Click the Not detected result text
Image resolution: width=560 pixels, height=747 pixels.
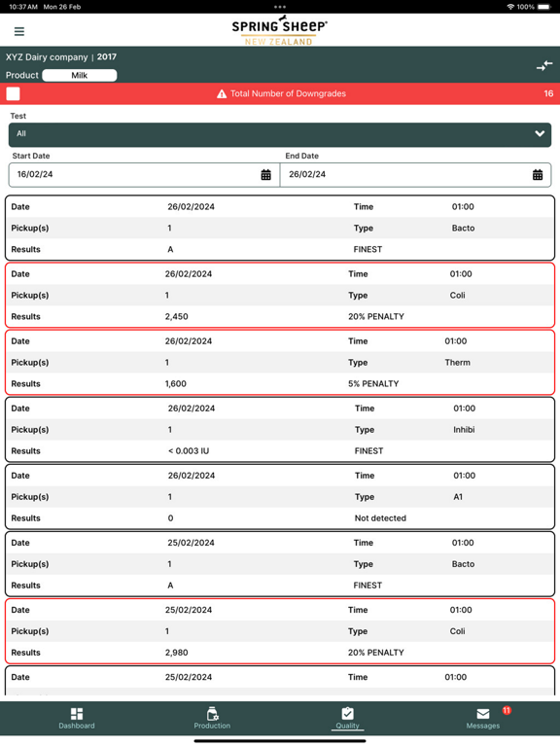(x=380, y=518)
